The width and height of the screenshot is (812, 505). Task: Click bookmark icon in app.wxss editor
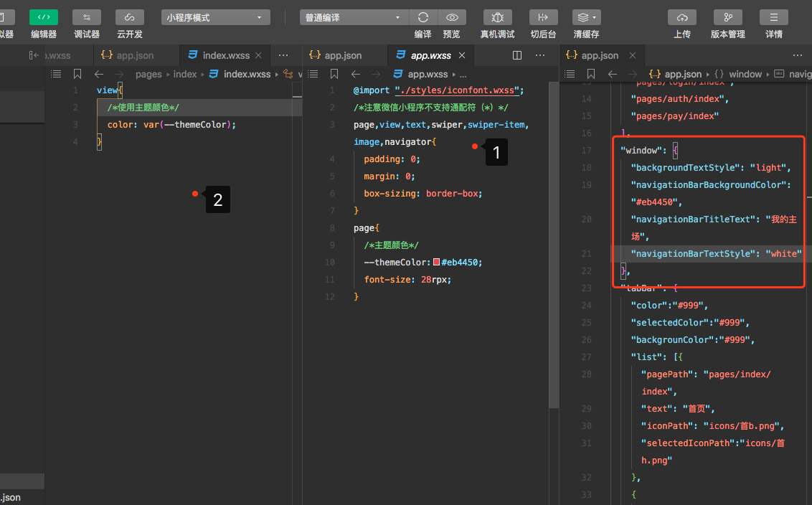click(x=334, y=74)
